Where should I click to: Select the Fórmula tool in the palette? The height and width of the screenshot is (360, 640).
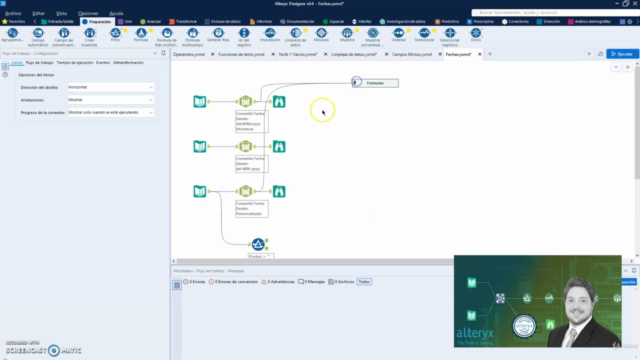[x=141, y=35]
